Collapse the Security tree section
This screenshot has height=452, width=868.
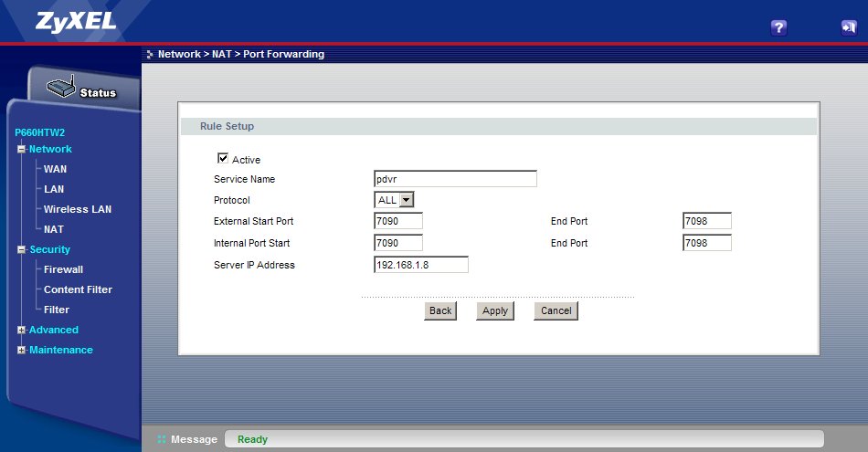22,249
